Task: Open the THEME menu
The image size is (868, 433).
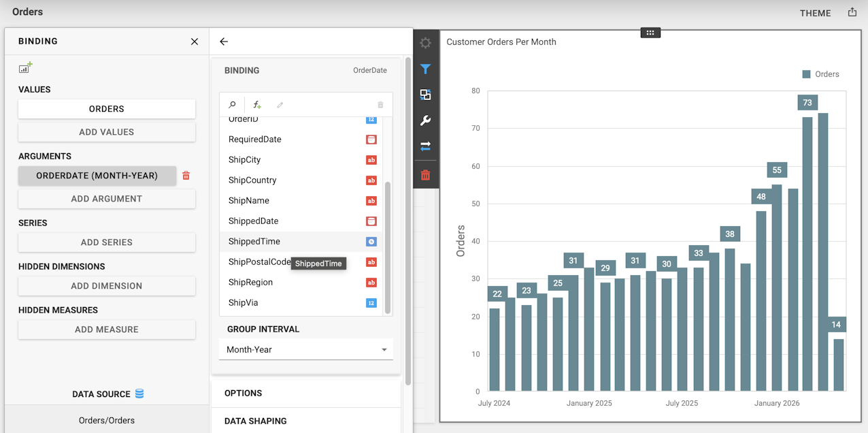Action: [x=814, y=12]
